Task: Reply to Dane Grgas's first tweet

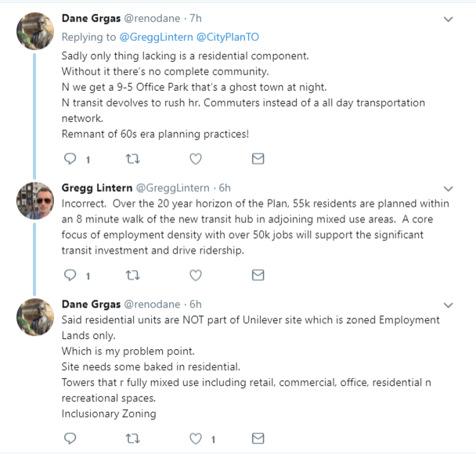Action: (69, 159)
